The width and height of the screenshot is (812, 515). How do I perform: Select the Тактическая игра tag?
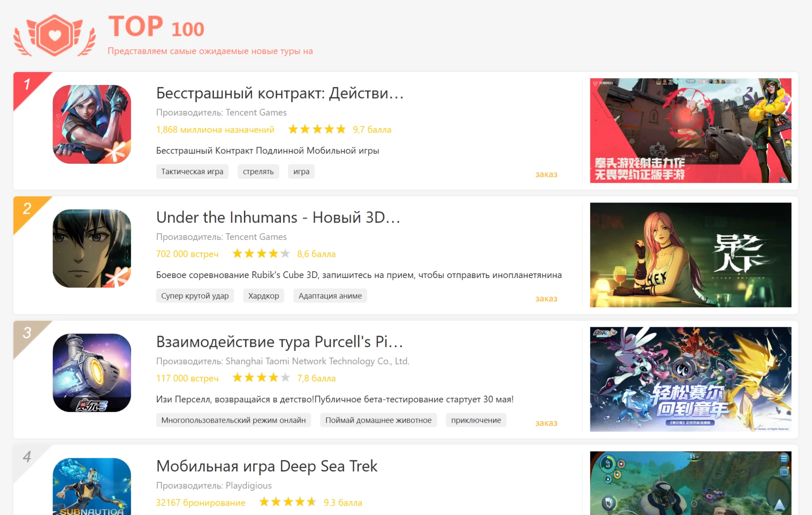[x=192, y=171]
